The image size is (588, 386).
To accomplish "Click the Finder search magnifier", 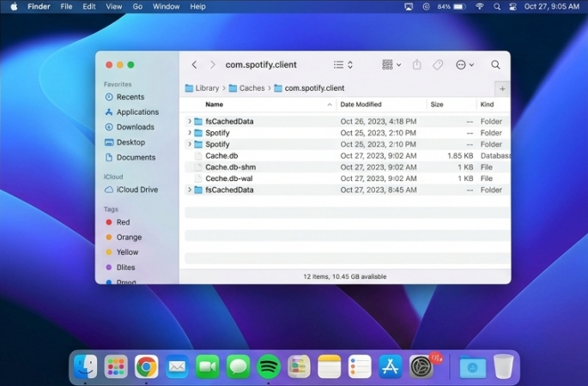I will 495,65.
